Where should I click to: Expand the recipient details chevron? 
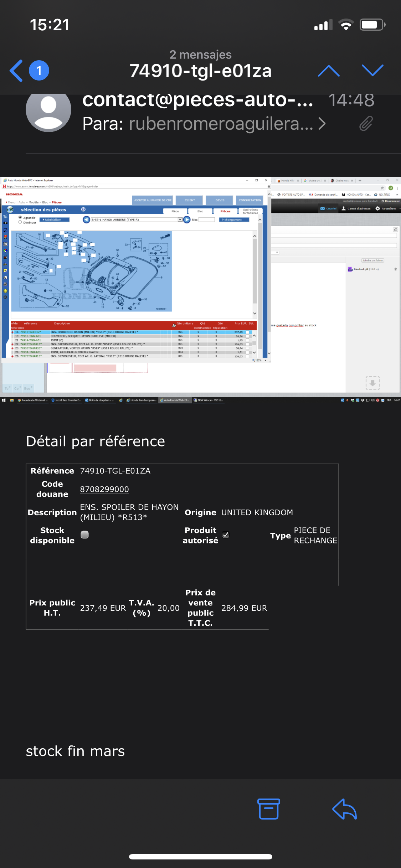tap(322, 124)
